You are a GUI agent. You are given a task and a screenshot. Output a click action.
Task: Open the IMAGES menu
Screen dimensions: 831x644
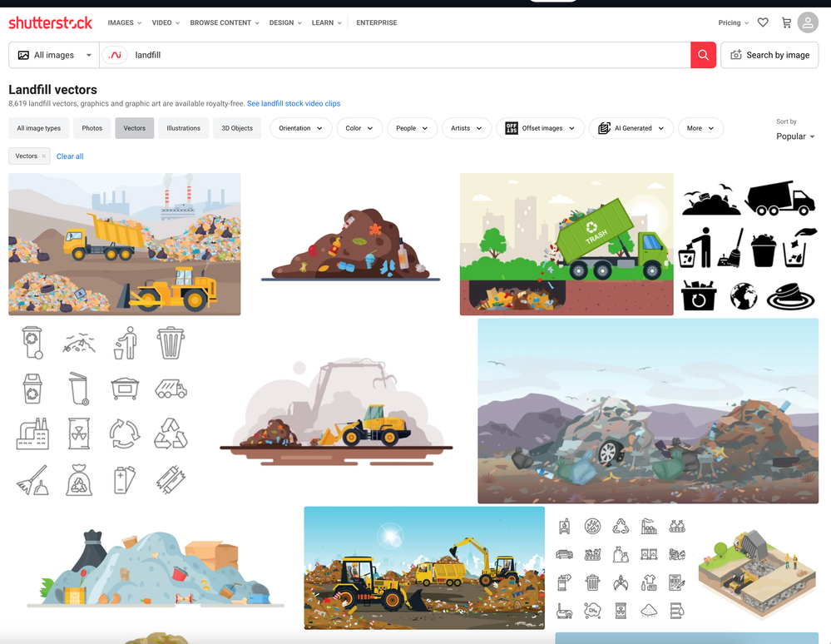point(123,22)
